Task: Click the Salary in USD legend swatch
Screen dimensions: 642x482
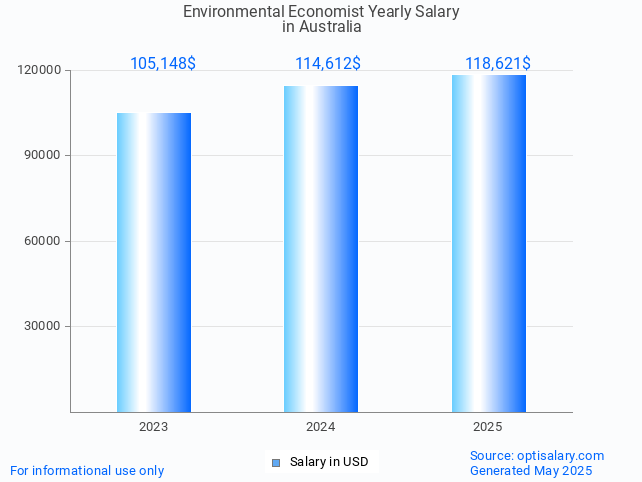Action: point(276,462)
